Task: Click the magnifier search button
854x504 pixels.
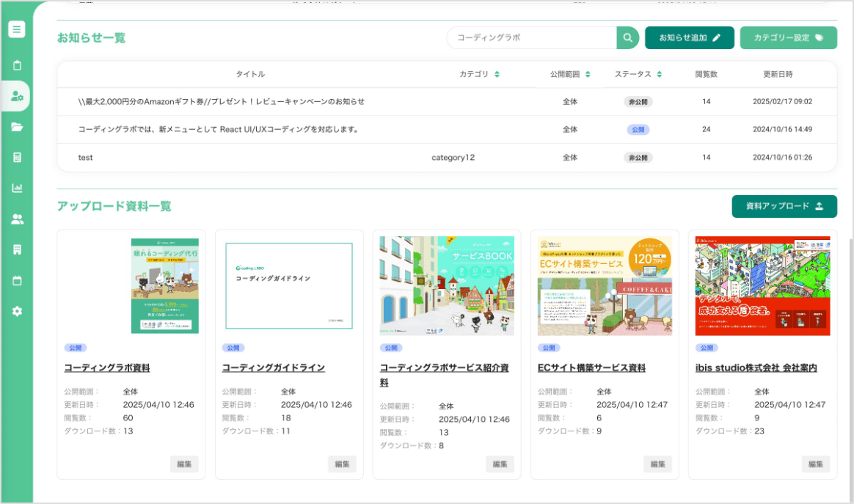Action: click(628, 37)
